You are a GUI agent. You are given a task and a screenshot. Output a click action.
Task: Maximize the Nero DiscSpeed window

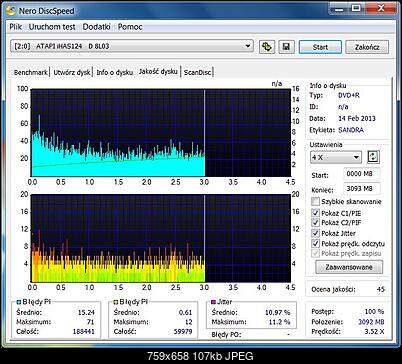356,8
